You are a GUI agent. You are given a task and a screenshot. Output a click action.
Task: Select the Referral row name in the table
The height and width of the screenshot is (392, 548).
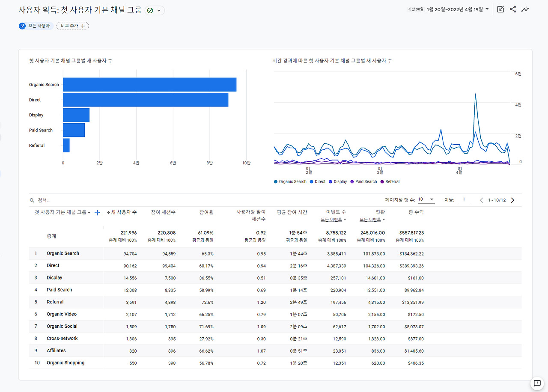(x=55, y=302)
